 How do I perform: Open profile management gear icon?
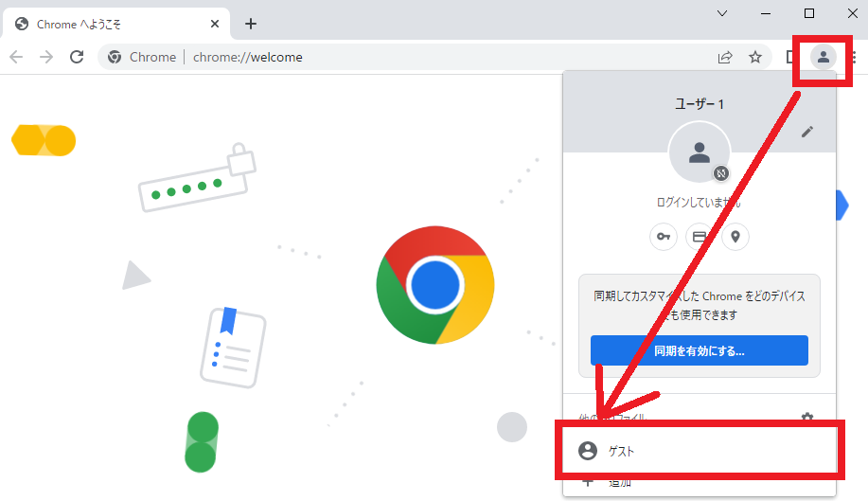(807, 417)
